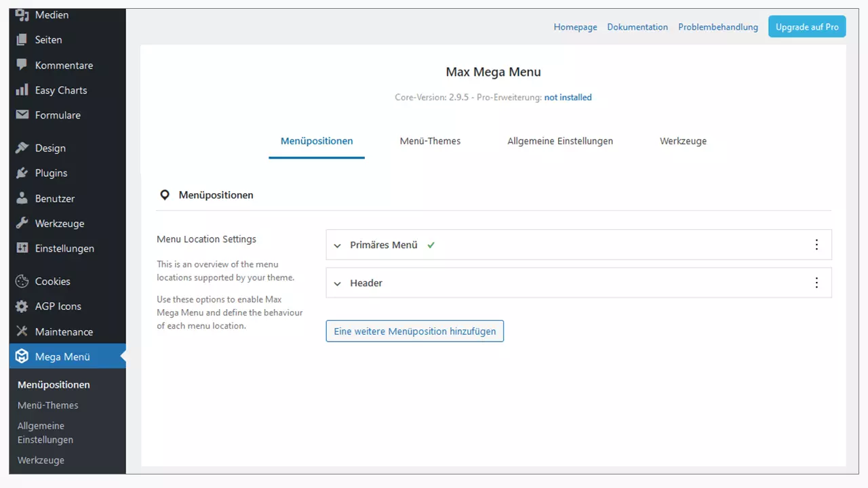Image resolution: width=868 pixels, height=488 pixels.
Task: Open Seiten in the sidebar menu
Action: (x=48, y=40)
